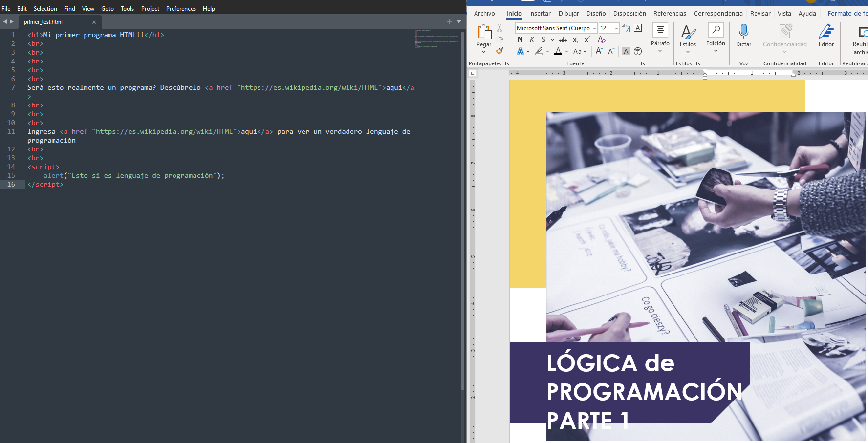Select the Format Painter (Copiar formato) brush

point(499,51)
